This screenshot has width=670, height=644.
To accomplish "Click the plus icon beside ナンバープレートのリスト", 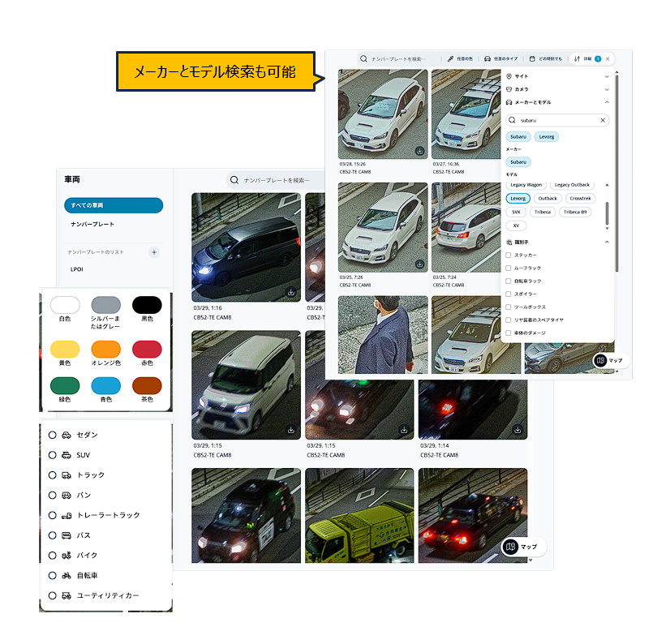I will 154,252.
